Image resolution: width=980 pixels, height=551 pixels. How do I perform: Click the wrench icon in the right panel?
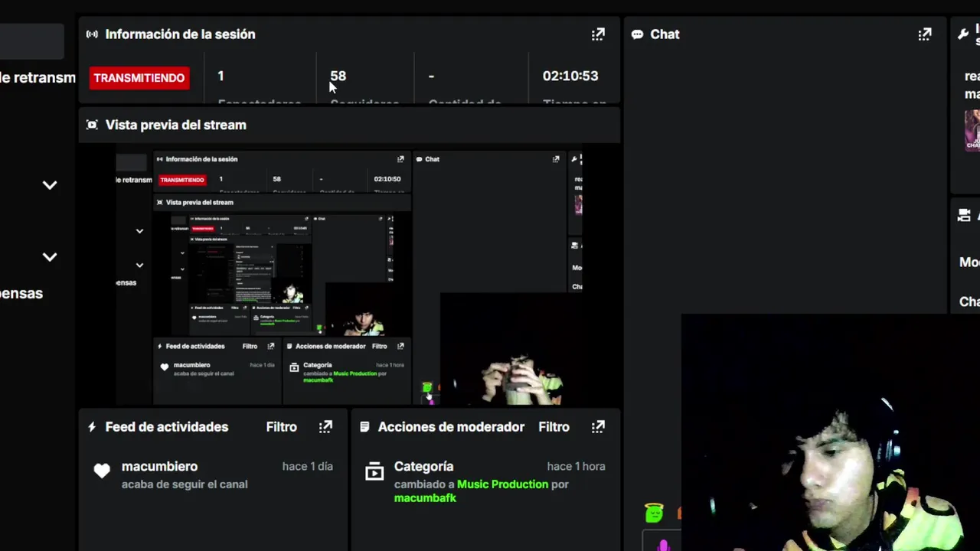(964, 34)
